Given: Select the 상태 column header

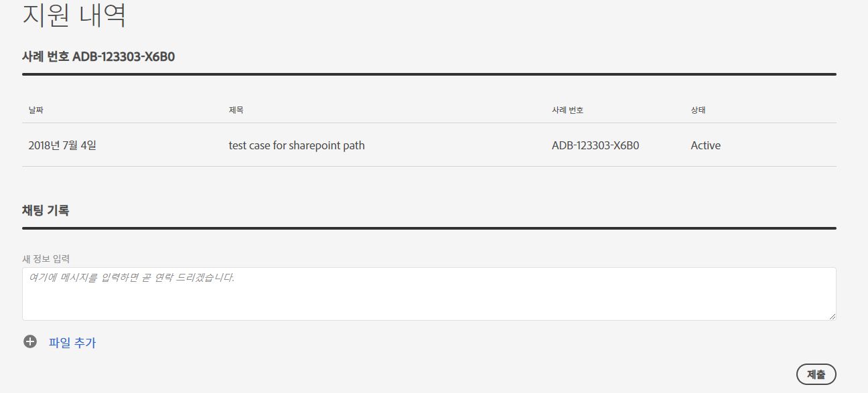Looking at the screenshot, I should coord(698,110).
